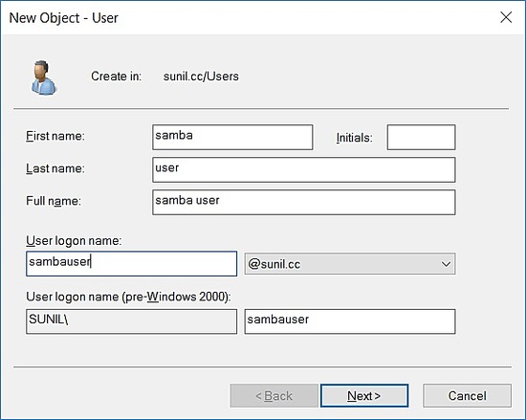The width and height of the screenshot is (526, 420).
Task: Click the User logon name label
Action: pos(74,240)
